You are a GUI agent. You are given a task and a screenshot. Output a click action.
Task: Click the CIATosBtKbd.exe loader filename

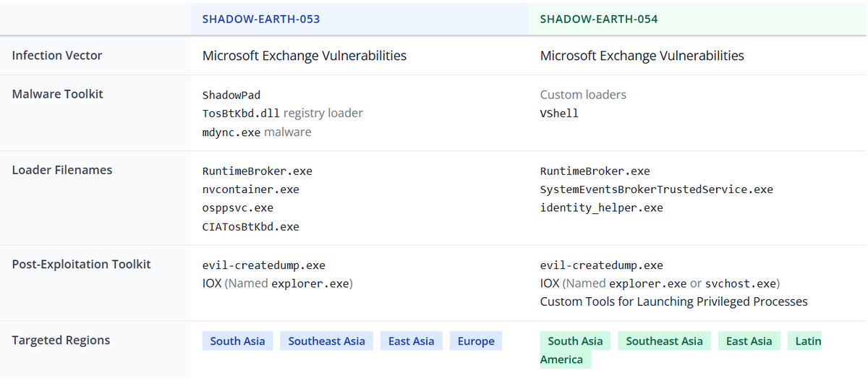(251, 227)
